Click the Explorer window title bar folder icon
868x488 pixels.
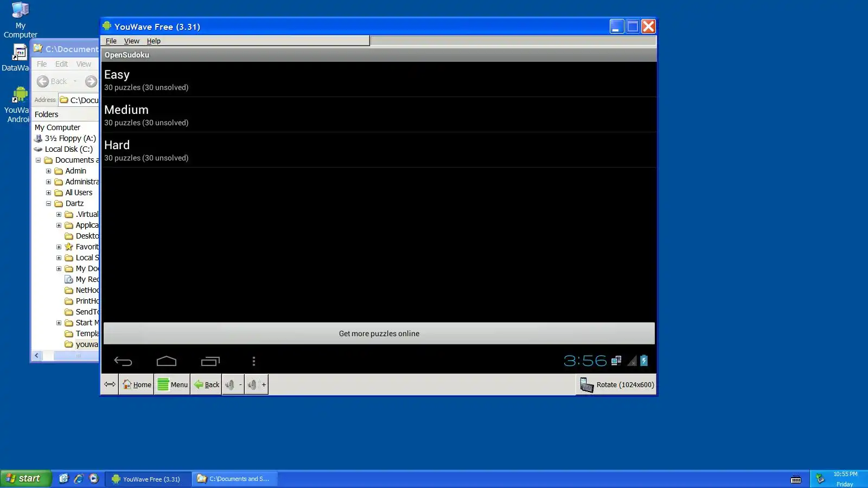[x=38, y=48]
